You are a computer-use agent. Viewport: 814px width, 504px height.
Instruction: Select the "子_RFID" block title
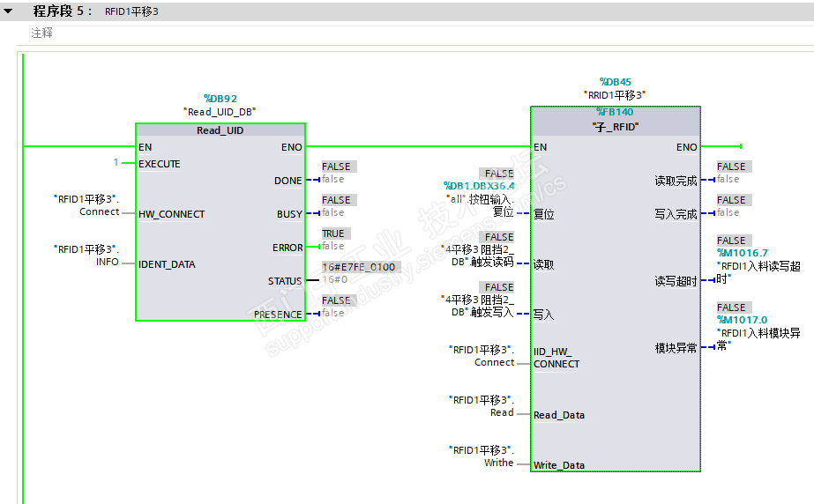click(x=616, y=127)
